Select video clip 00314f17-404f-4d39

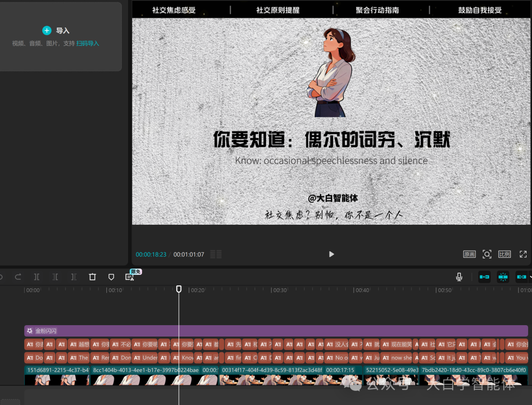click(x=291, y=375)
